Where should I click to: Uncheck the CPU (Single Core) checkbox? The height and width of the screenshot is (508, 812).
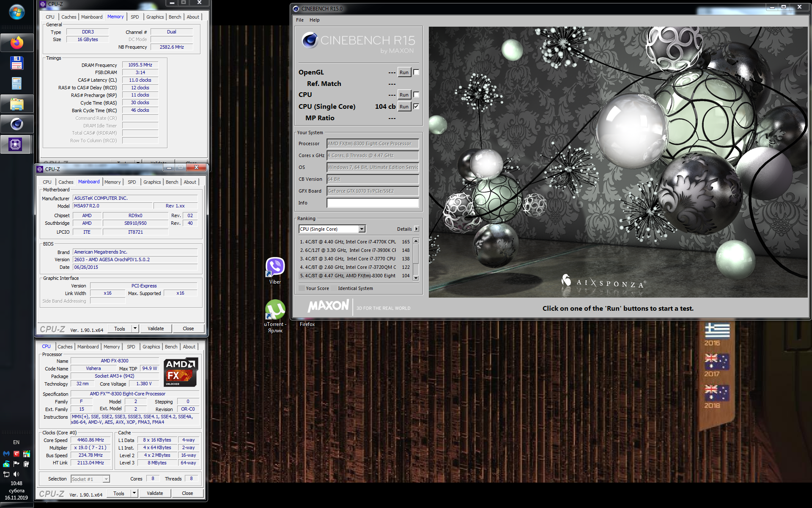coord(416,107)
